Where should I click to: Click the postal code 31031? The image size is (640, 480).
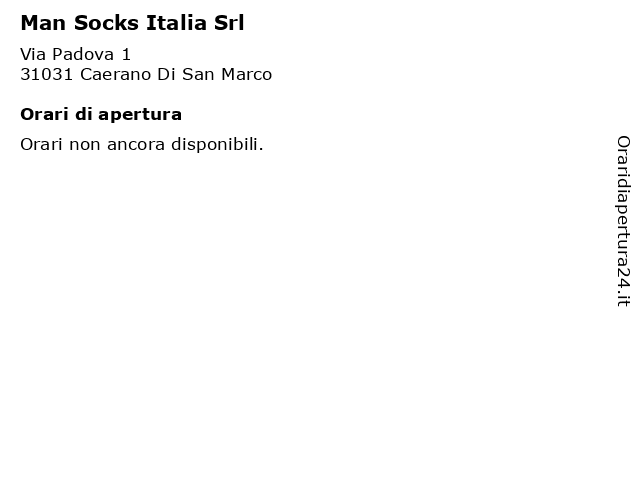tap(47, 74)
